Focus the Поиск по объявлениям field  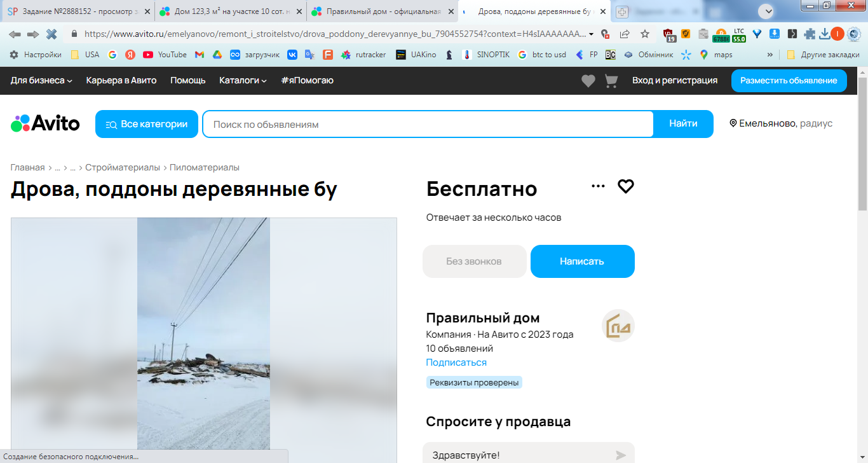[428, 124]
